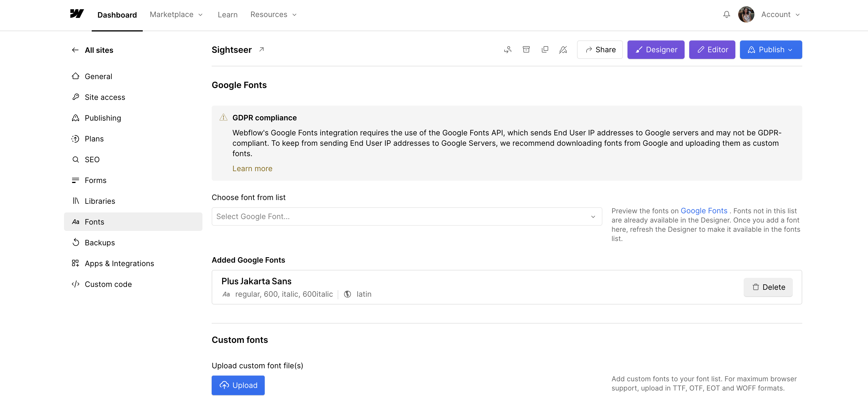
Task: Go back to All sites
Action: (x=99, y=50)
